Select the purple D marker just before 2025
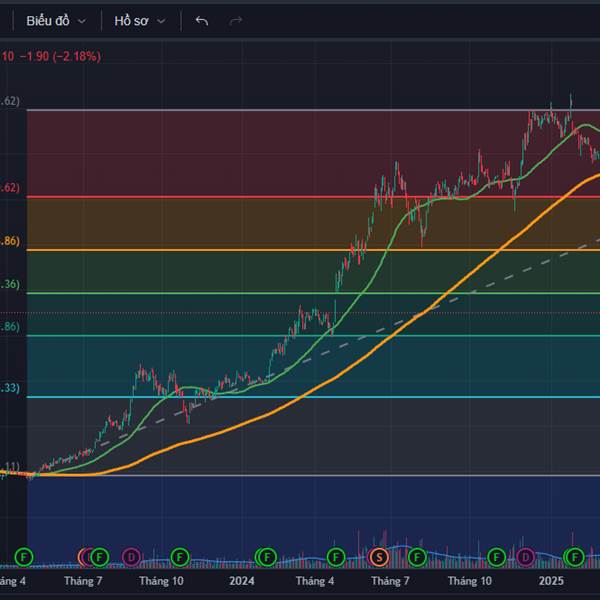 [x=526, y=556]
